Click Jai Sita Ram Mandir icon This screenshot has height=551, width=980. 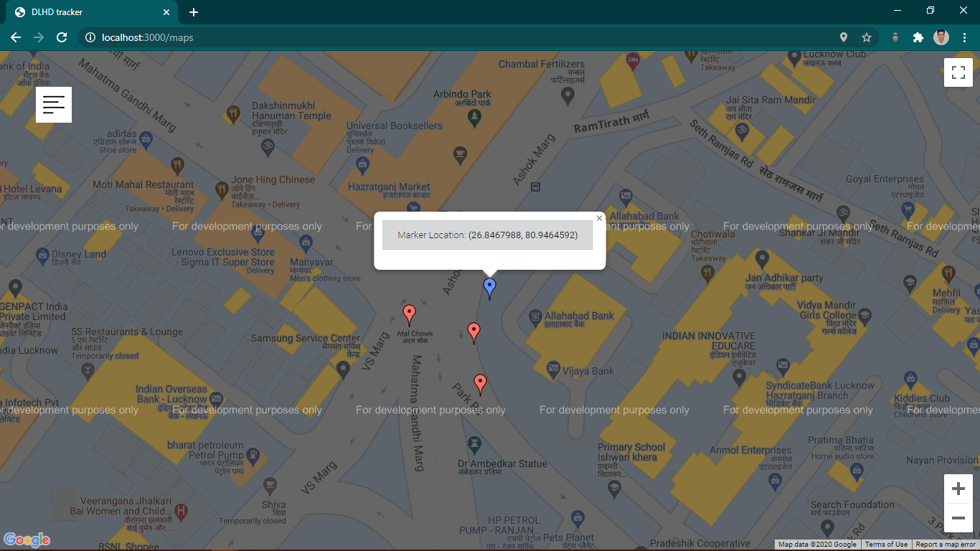742,131
